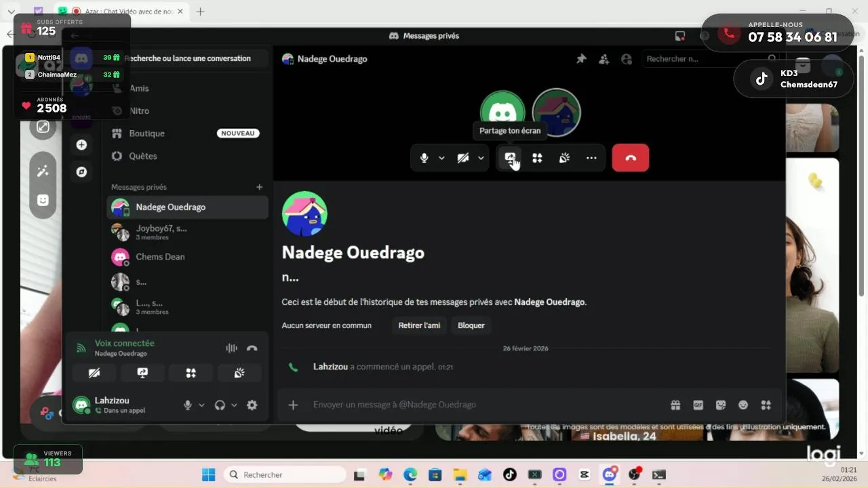
Task: Open apps launcher icon in message bar
Action: tap(766, 405)
